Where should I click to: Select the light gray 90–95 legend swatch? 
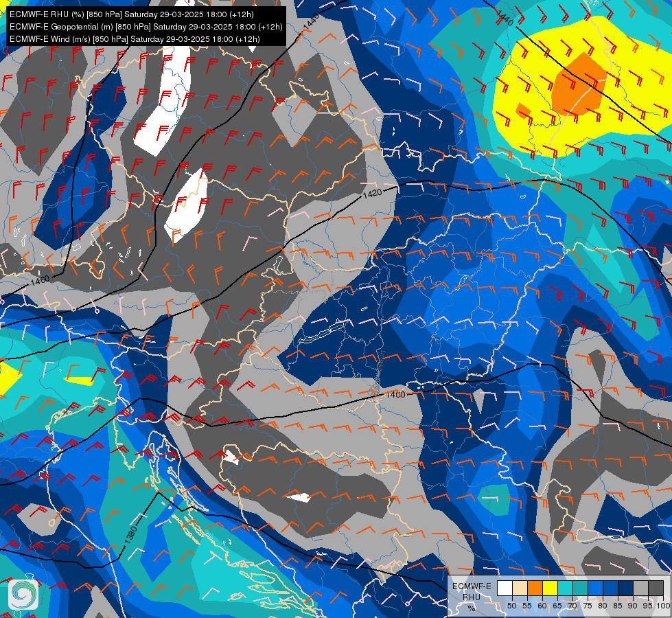640,588
